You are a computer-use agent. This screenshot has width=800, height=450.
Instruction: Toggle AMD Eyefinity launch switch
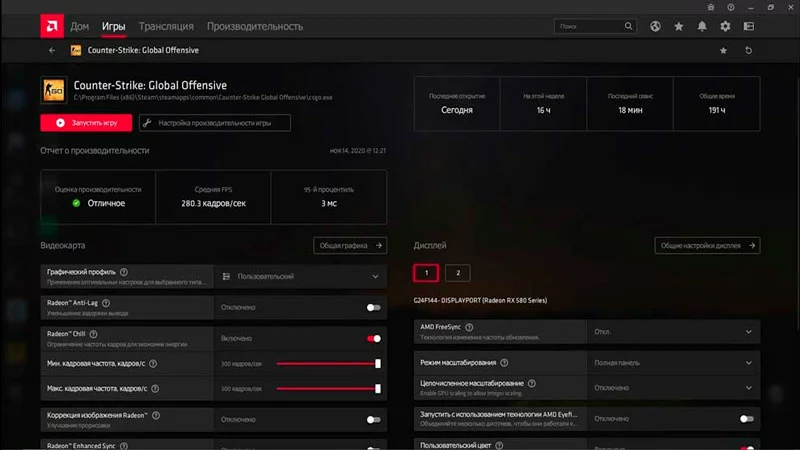(746, 418)
